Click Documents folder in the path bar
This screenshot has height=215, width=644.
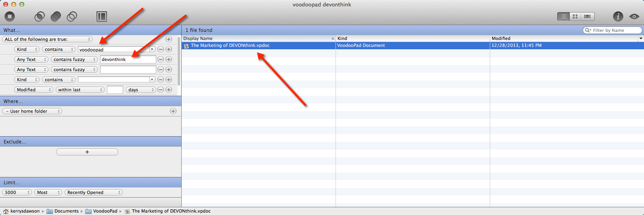[x=63, y=211]
